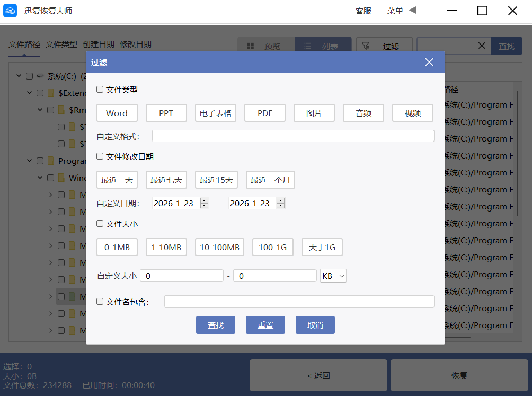Clear the search box with the X icon
The height and width of the screenshot is (396, 532).
click(483, 46)
